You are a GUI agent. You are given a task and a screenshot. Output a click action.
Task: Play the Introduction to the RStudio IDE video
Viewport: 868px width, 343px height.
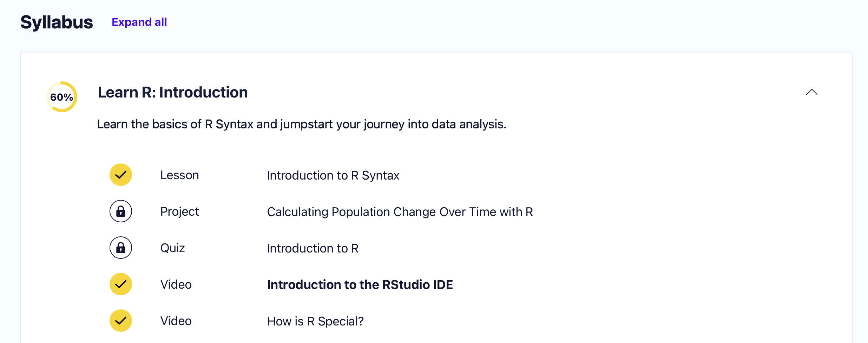click(360, 285)
